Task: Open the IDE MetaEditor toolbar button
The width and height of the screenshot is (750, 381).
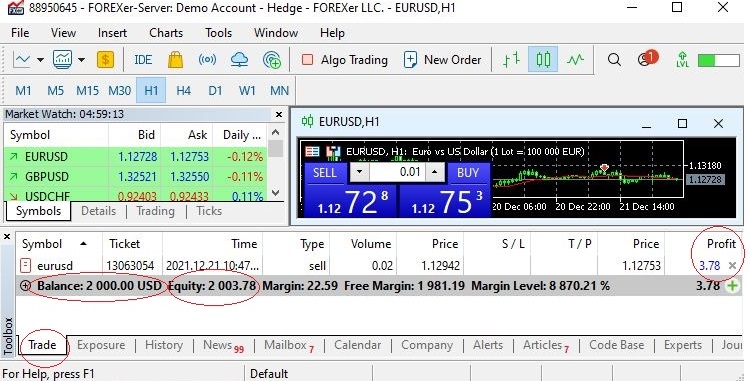Action: pyautogui.click(x=143, y=60)
